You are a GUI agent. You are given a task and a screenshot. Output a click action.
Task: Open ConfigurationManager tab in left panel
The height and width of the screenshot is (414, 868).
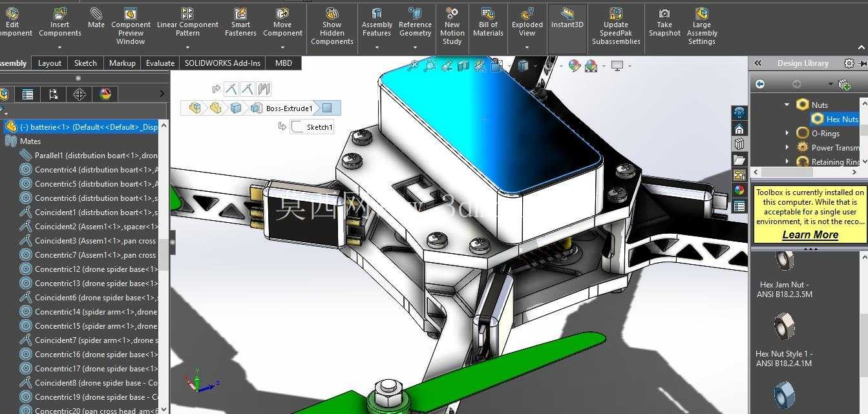53,94
